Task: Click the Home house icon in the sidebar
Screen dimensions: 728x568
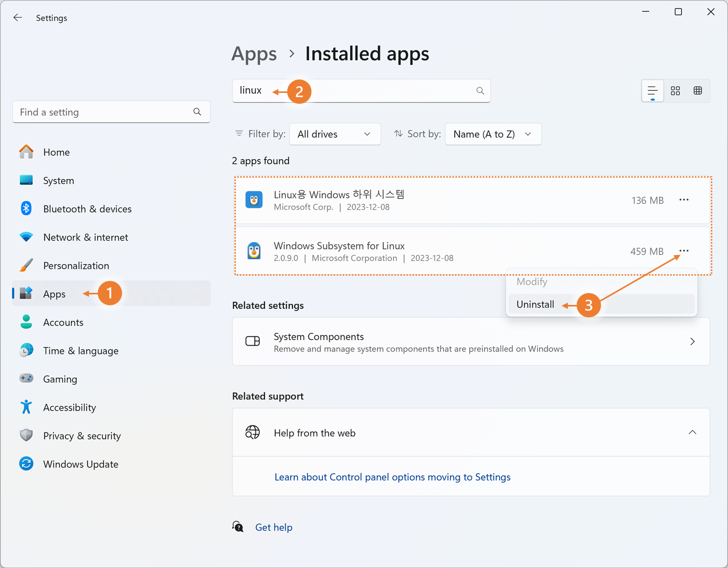Action: tap(26, 151)
